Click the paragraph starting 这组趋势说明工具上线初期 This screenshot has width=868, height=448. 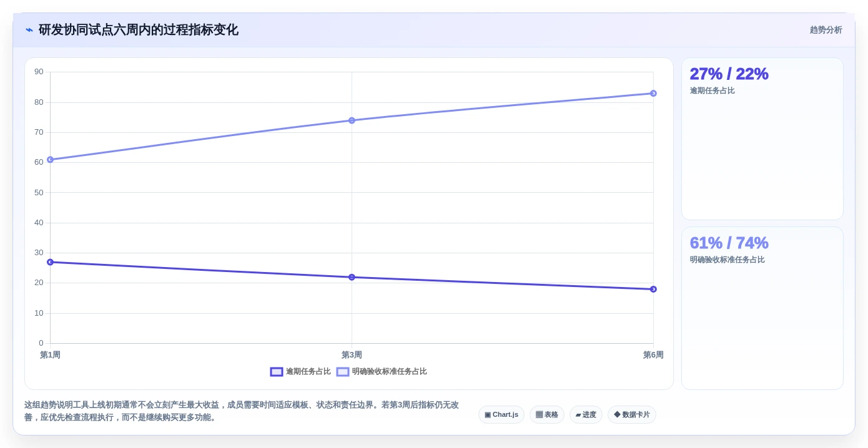242,411
